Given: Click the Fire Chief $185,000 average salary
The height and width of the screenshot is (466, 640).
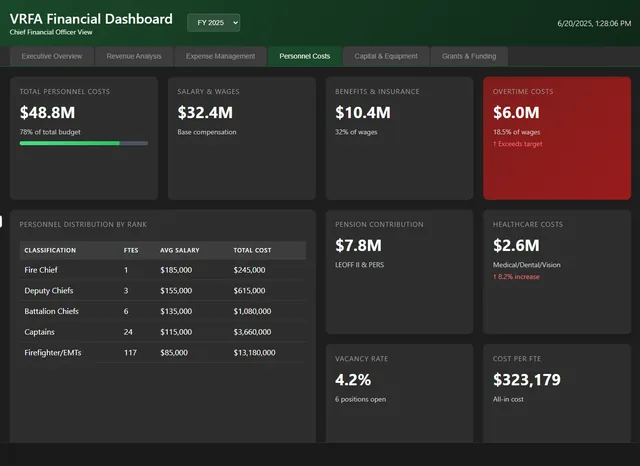Looking at the screenshot, I should 176,270.
